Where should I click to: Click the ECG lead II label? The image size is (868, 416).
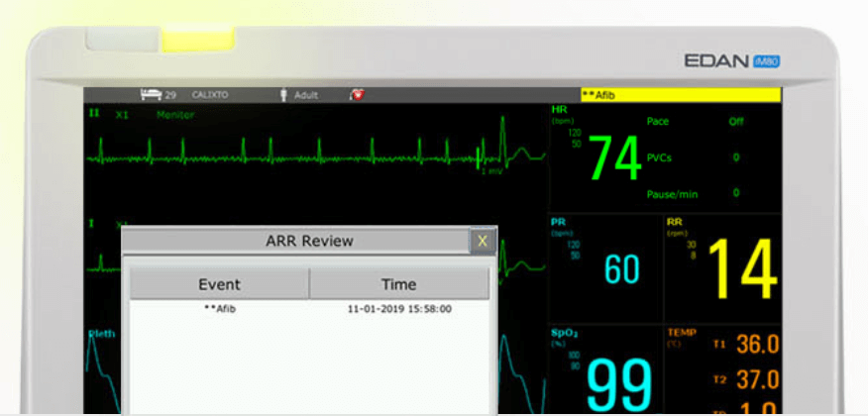(x=94, y=114)
